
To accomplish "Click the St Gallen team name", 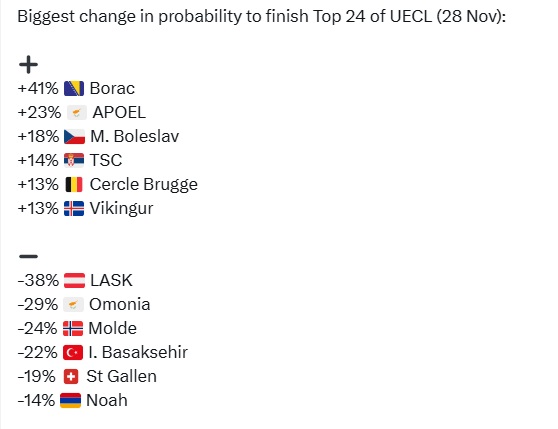I will [x=121, y=376].
